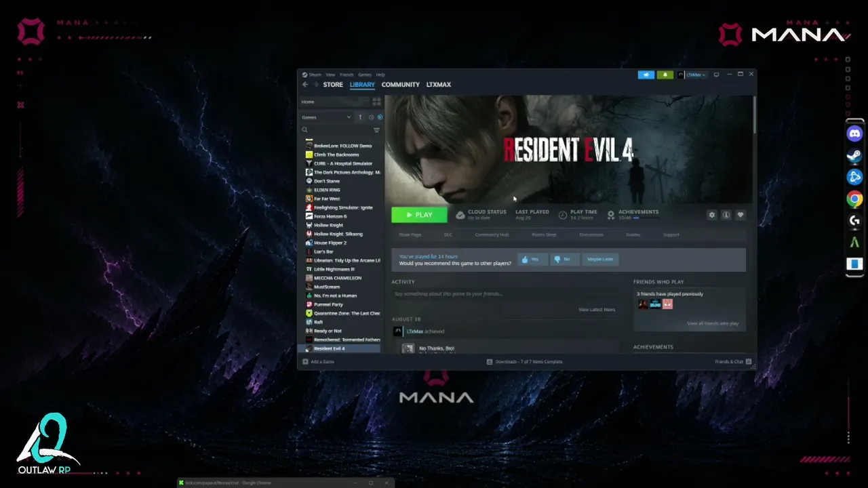The image size is (868, 488).
Task: Open the announcements megaphone button
Action: point(646,75)
